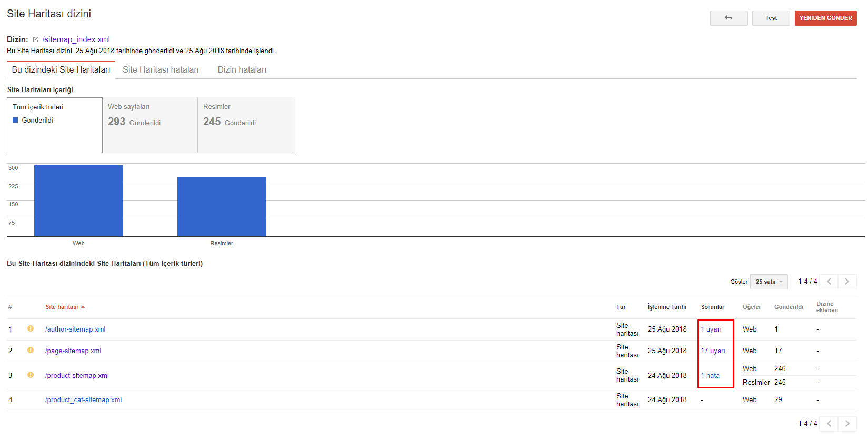Switch to Site Haritası hataları tab

161,69
